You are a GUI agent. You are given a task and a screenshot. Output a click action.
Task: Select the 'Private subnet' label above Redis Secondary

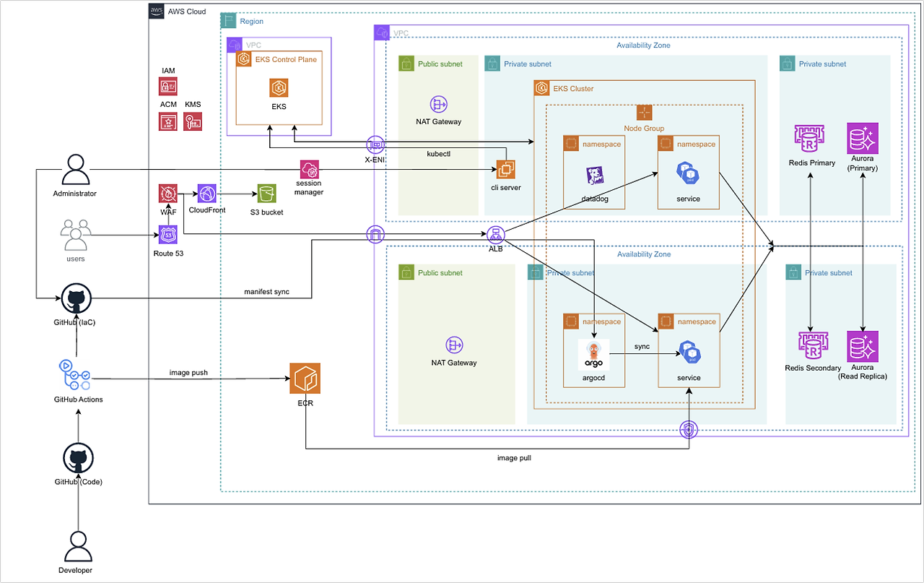click(829, 273)
